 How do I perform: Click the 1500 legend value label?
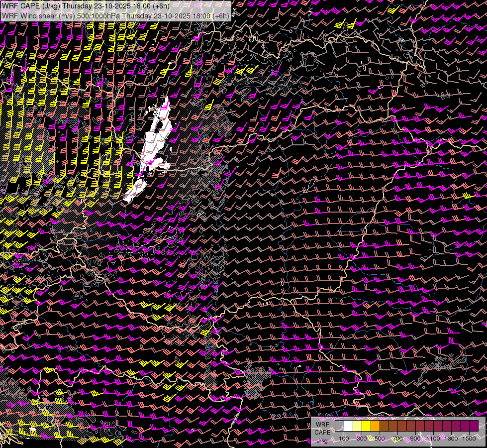(469, 439)
